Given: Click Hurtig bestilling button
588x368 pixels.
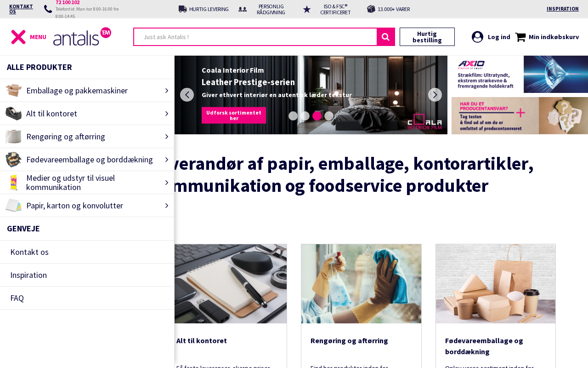Looking at the screenshot, I should point(427,37).
